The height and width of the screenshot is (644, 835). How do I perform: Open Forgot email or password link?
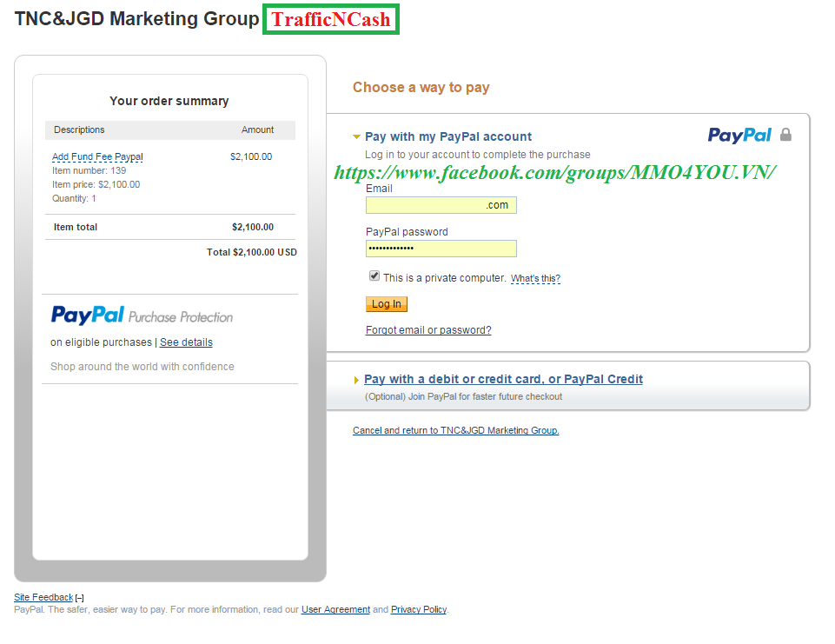(x=428, y=330)
